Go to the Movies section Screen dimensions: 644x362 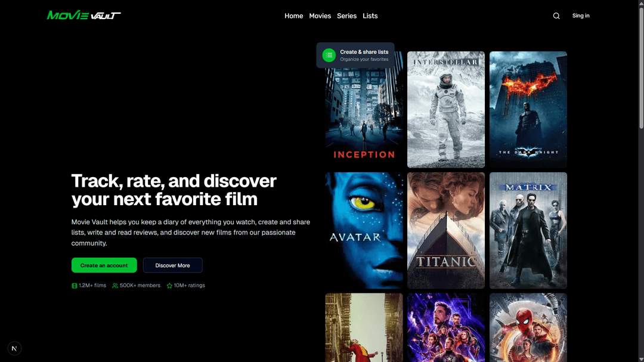point(320,16)
